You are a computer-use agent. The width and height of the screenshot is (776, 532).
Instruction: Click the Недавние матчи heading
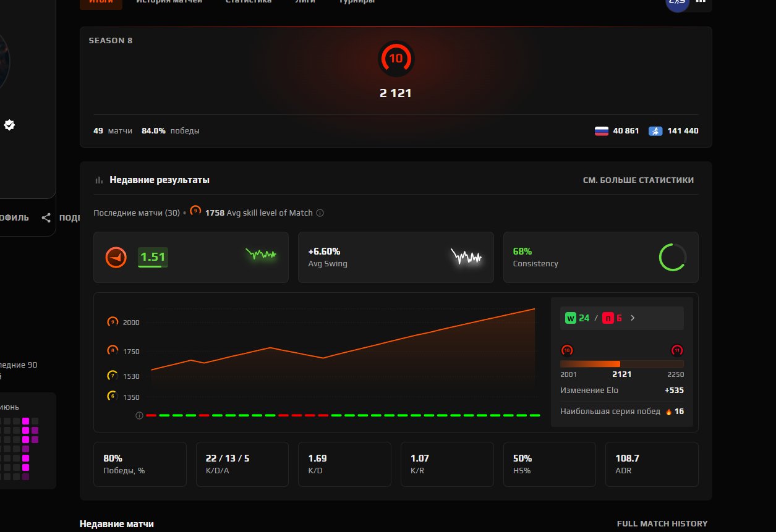117,524
